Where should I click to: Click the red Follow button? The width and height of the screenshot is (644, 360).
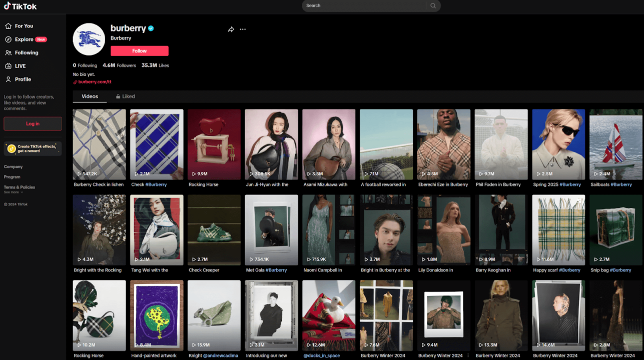140,51
